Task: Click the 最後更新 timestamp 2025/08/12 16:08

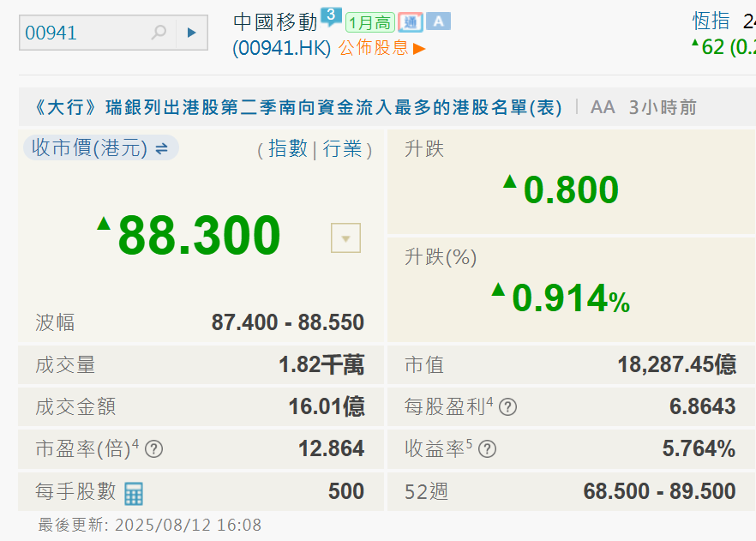Action: click(x=188, y=525)
